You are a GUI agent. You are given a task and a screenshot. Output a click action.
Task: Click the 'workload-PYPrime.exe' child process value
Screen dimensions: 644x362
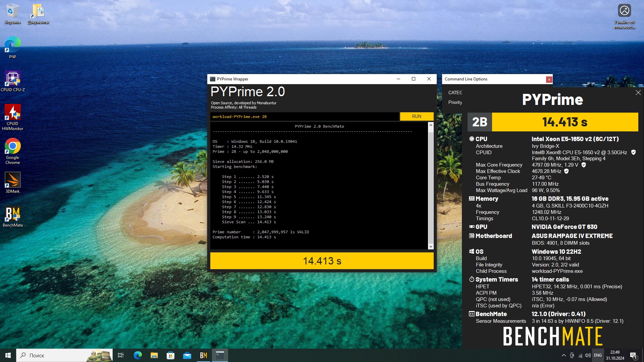(557, 271)
